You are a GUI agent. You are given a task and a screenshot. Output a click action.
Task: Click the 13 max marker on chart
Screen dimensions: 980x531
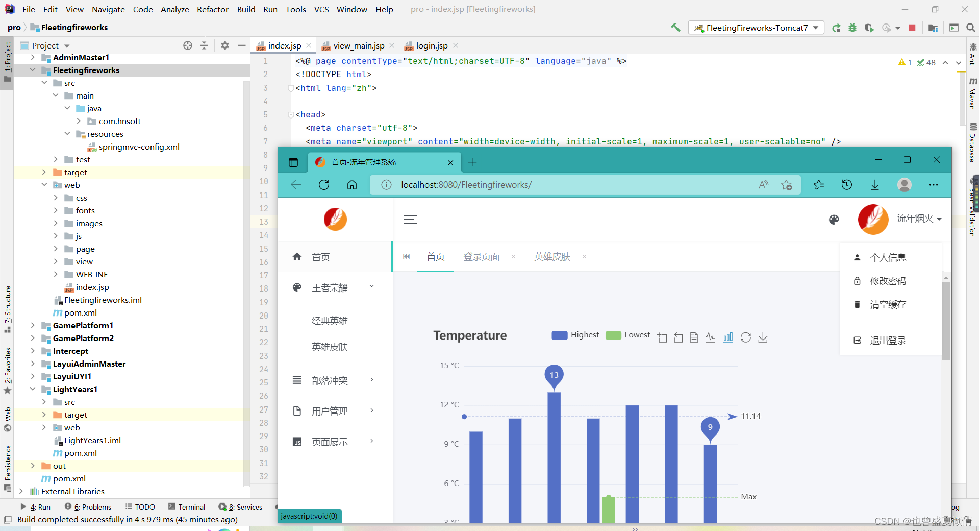(554, 375)
